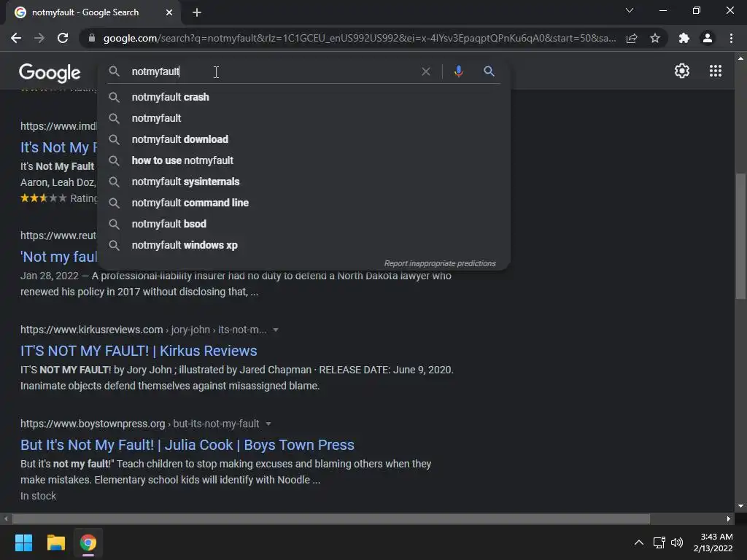Open a new tab

pyautogui.click(x=197, y=12)
